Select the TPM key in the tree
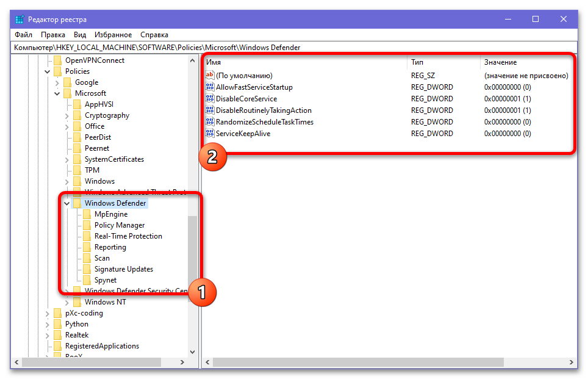 point(92,170)
